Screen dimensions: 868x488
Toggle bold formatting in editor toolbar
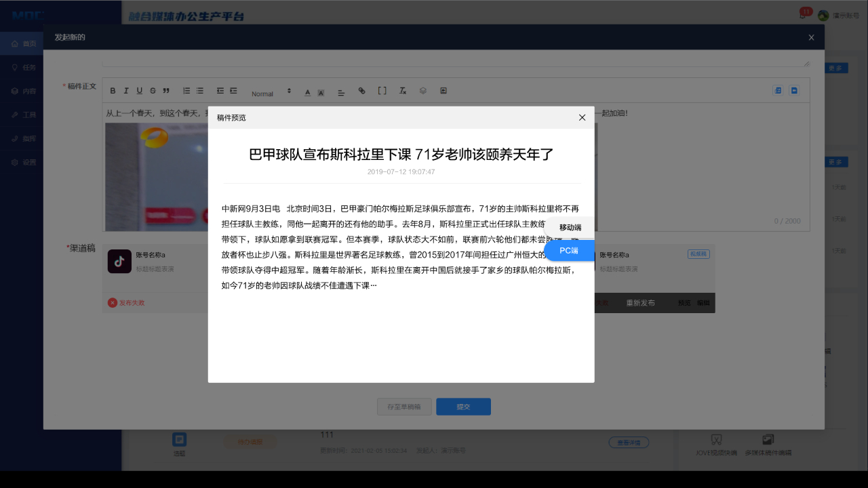pyautogui.click(x=113, y=91)
